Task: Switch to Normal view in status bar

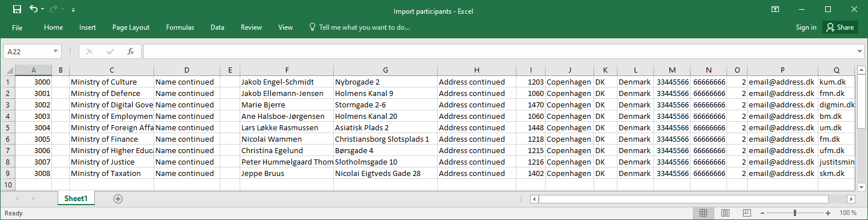Action: pyautogui.click(x=704, y=213)
